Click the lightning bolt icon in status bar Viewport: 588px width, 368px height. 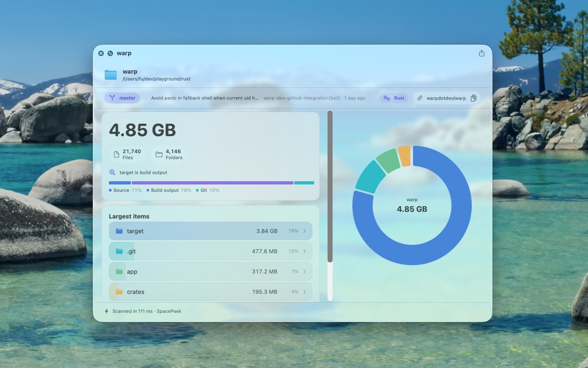[107, 311]
